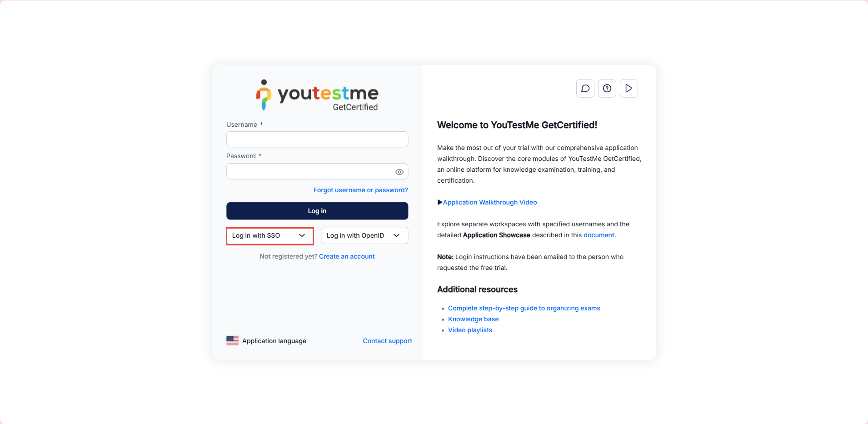Click the help question mark icon
The image size is (868, 424).
point(607,89)
